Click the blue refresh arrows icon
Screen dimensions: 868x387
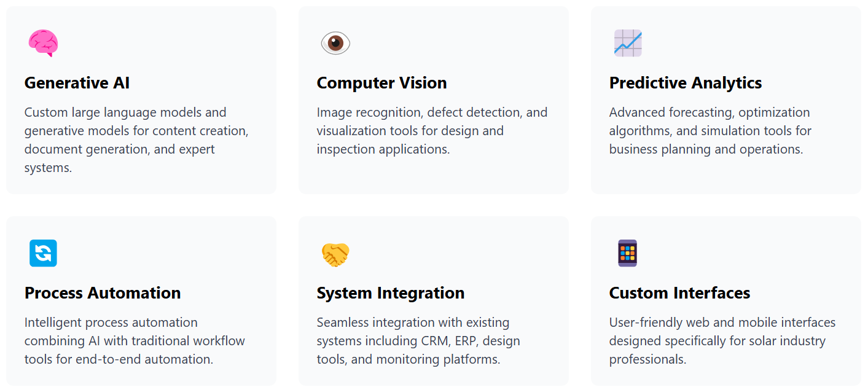coord(43,253)
